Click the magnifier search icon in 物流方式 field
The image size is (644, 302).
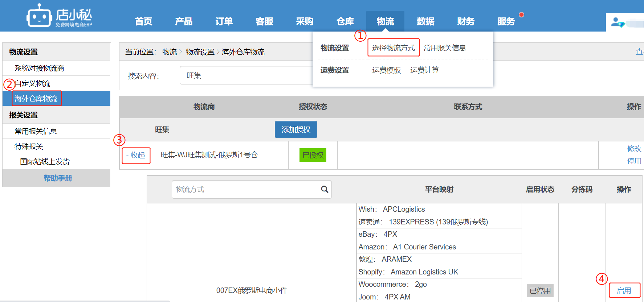[325, 189]
